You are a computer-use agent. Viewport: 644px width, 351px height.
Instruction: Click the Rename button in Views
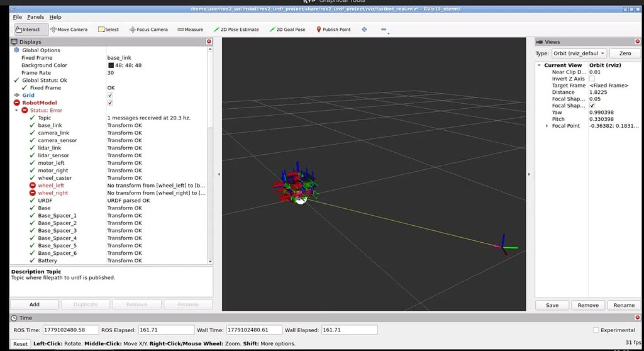tap(624, 305)
